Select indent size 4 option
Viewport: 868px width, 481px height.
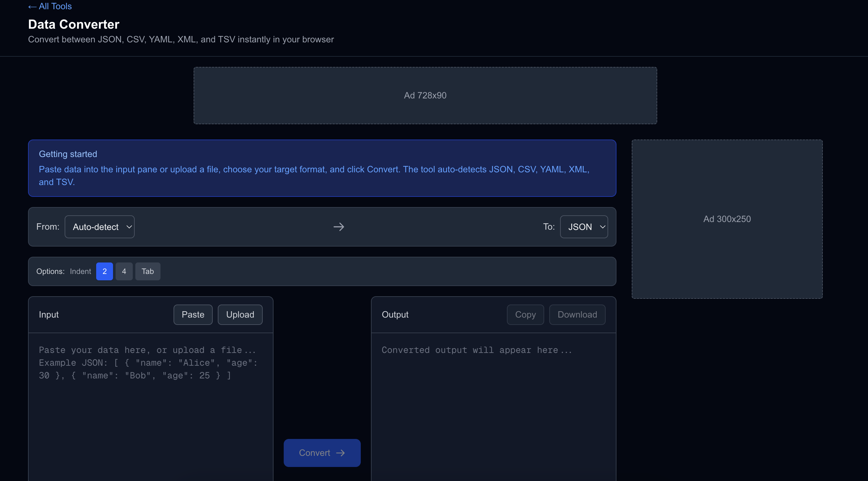tap(124, 271)
